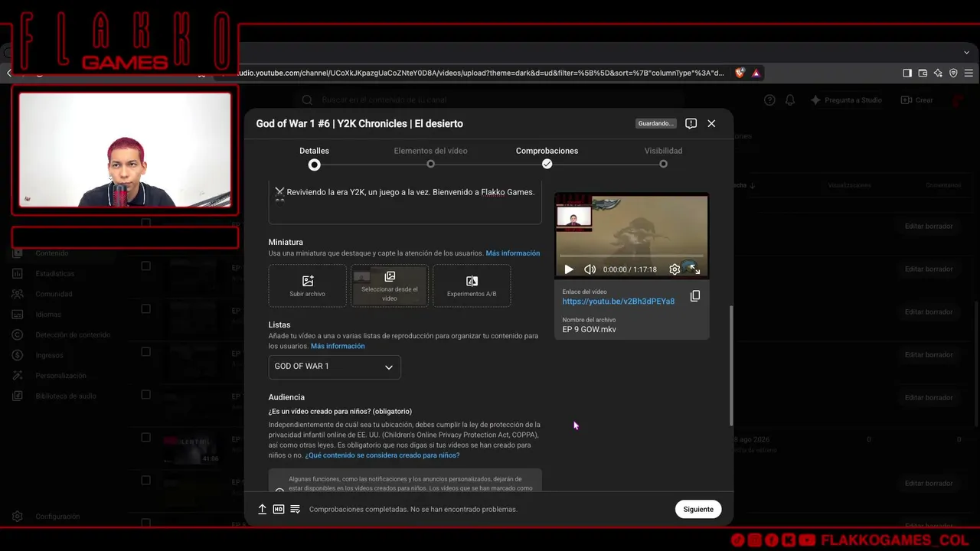
Task: Open Brave Shields icon in address bar
Action: click(740, 73)
